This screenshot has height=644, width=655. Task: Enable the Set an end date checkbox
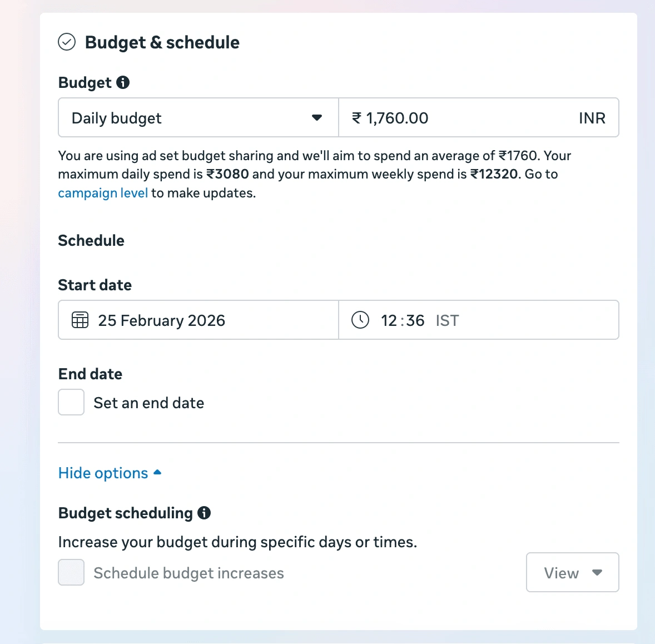(71, 402)
